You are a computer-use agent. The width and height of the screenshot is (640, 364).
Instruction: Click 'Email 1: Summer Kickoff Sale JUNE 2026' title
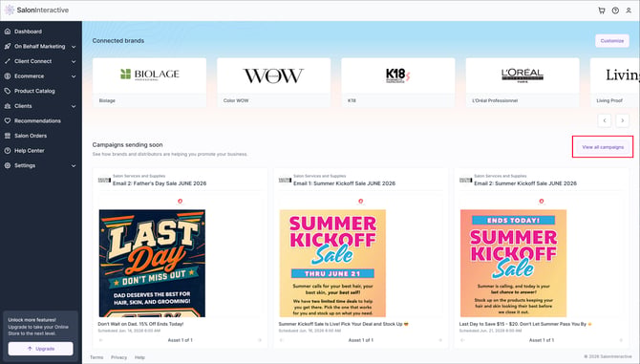345,183
